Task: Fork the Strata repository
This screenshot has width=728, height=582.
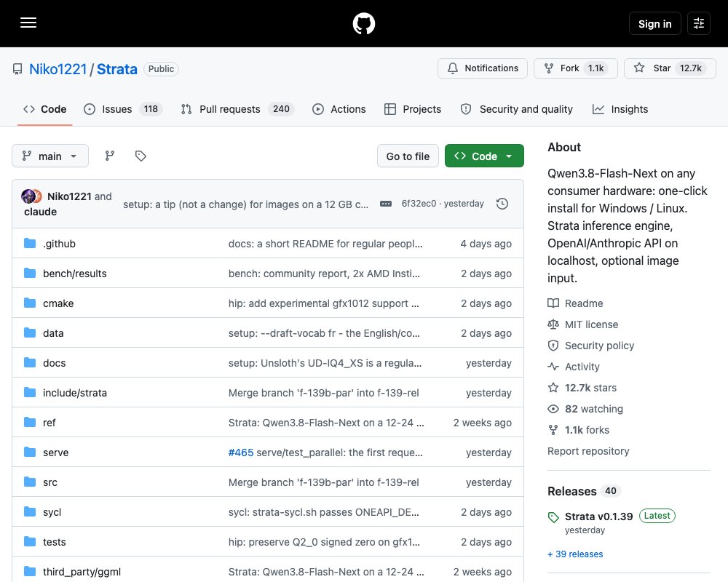Action: coord(576,68)
